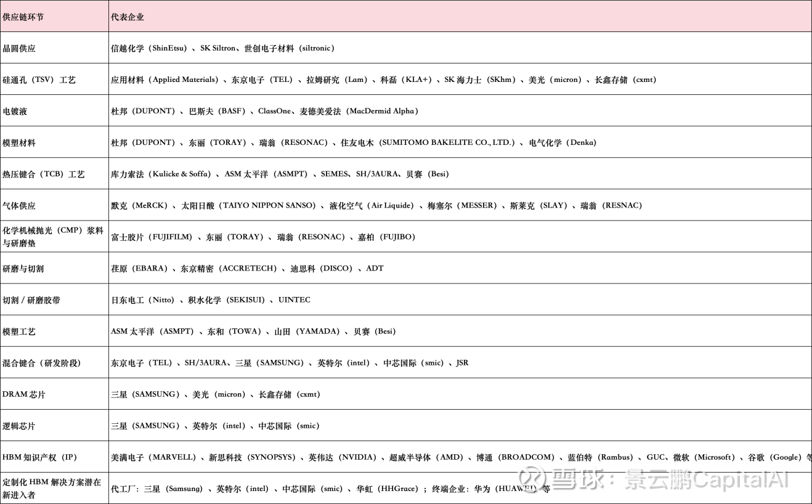Image resolution: width=812 pixels, height=504 pixels.
Task: Click "东京电子（TEL）" in the TSV process row
Action: coord(264,79)
